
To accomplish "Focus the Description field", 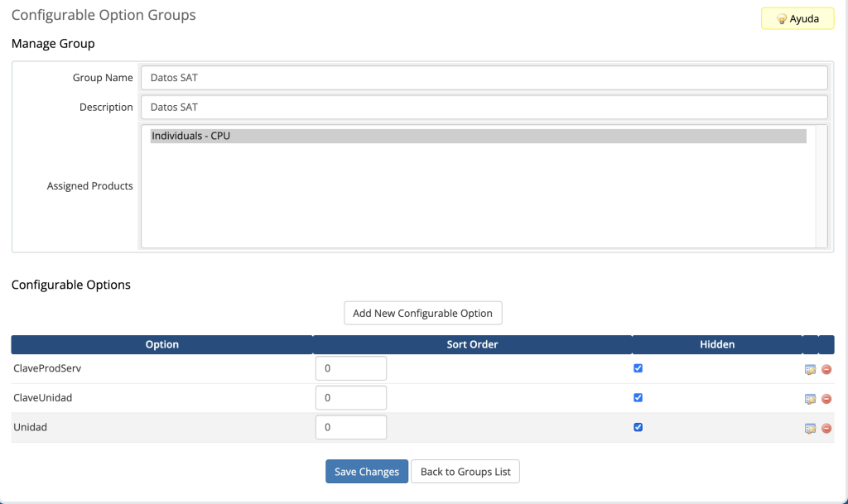I will pyautogui.click(x=484, y=107).
